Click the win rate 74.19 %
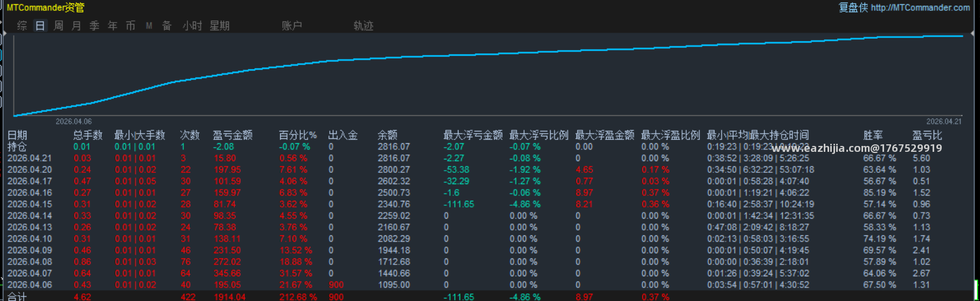 point(880,239)
